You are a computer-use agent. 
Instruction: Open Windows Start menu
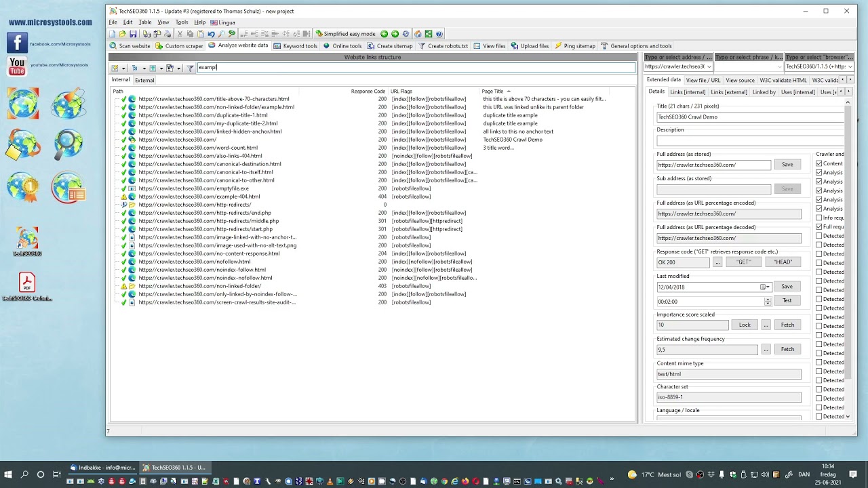[x=9, y=474]
